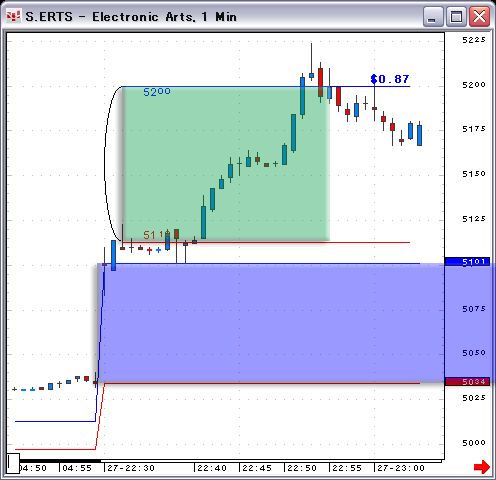Click the 27-22:30 time axis label
This screenshot has width=496, height=480.
[131, 468]
